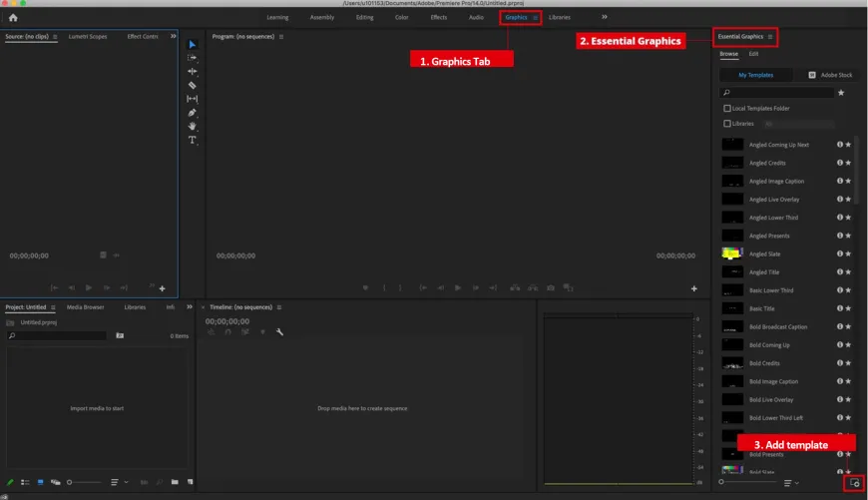
Task: Click Export Frame camera icon
Action: (x=551, y=288)
